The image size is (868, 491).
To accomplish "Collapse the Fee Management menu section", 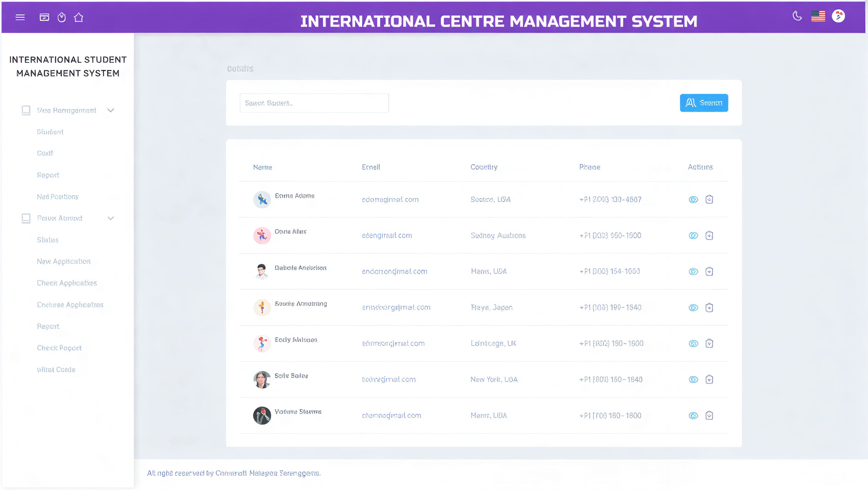I will click(111, 110).
